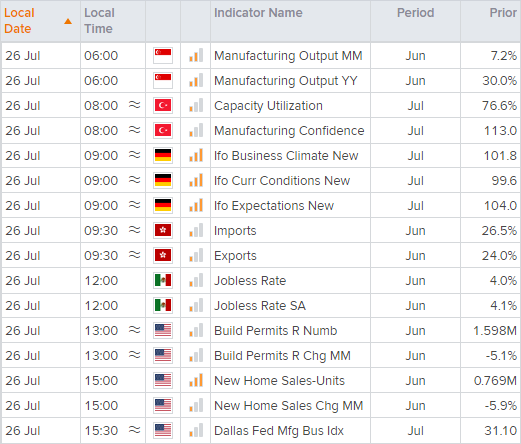Image resolution: width=521 pixels, height=444 pixels.
Task: Open New Home Sales Chg MM indicator
Action: [289, 406]
